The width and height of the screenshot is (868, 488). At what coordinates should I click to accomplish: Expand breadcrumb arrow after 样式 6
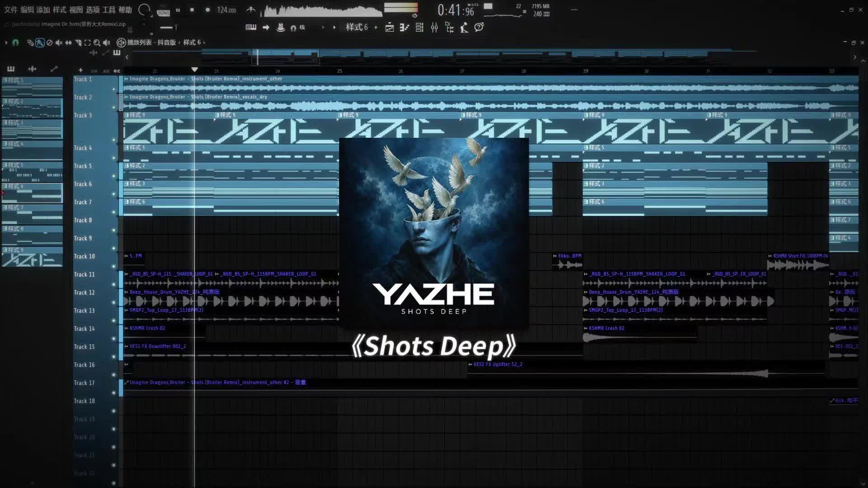tap(204, 42)
